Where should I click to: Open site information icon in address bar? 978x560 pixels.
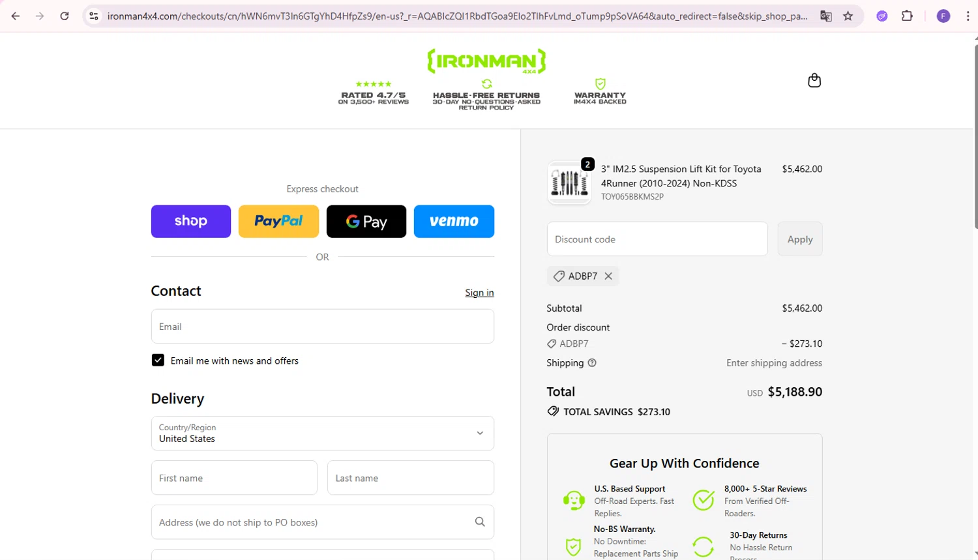click(94, 16)
